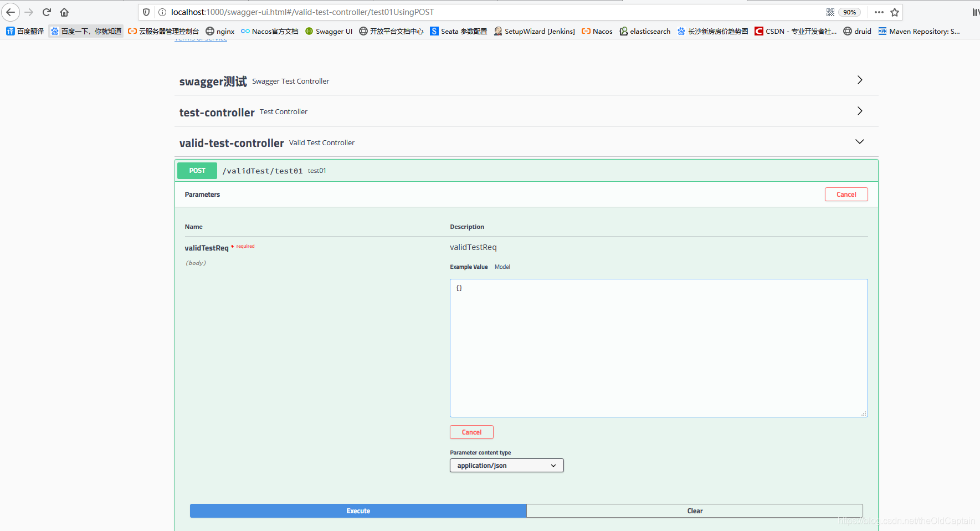Click the shield tracking protection icon
The image size is (980, 531).
click(x=146, y=12)
